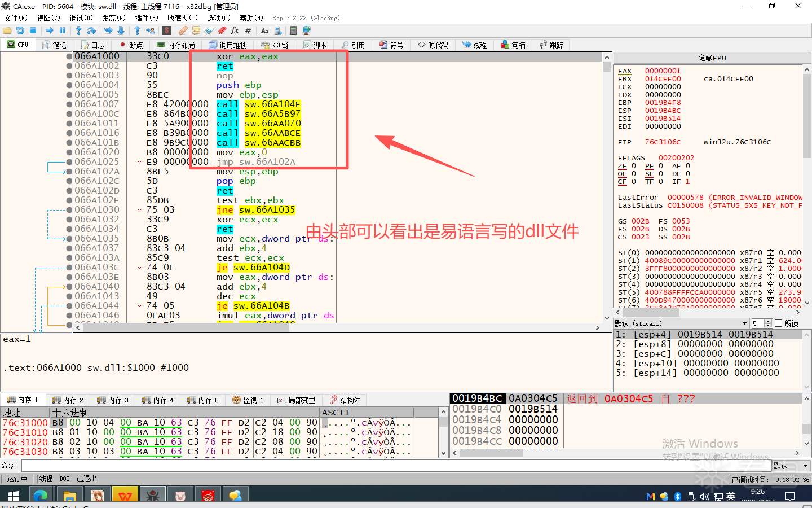Click the globe check-for-updates icon

coord(306,30)
